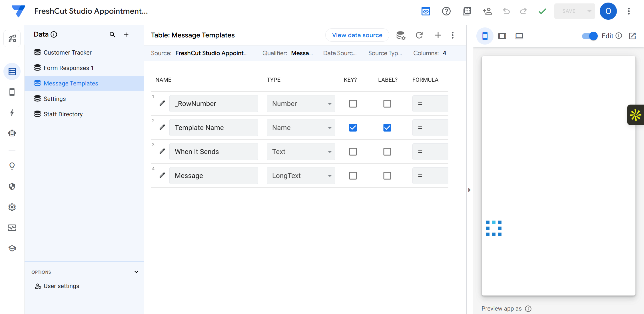644x314 pixels.
Task: Open formula field for Template Name row
Action: [x=430, y=128]
